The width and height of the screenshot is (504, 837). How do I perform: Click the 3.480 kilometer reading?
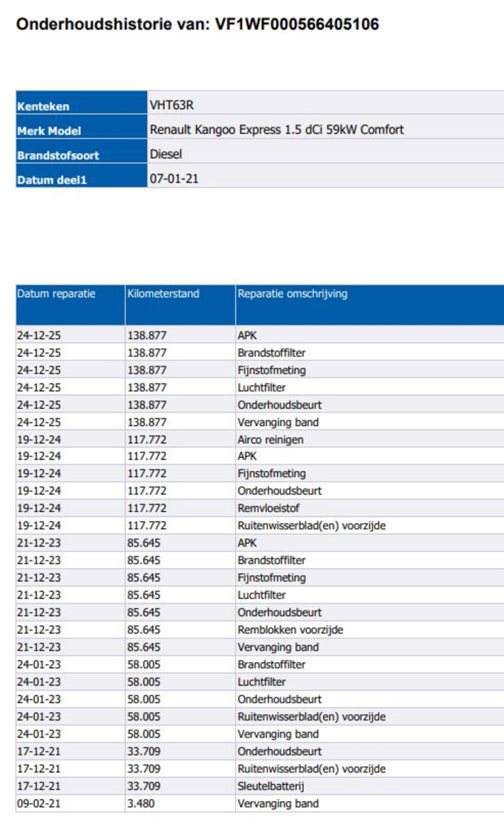click(x=141, y=803)
